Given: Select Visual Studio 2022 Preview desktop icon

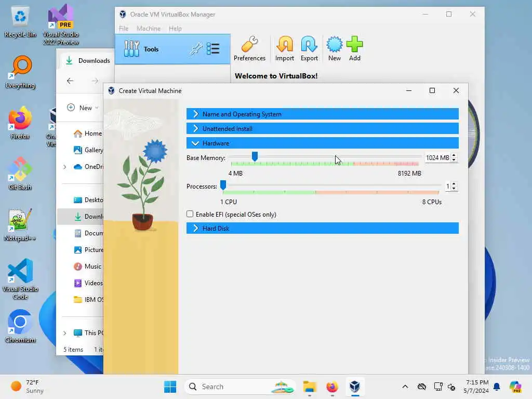Looking at the screenshot, I should click(61, 25).
